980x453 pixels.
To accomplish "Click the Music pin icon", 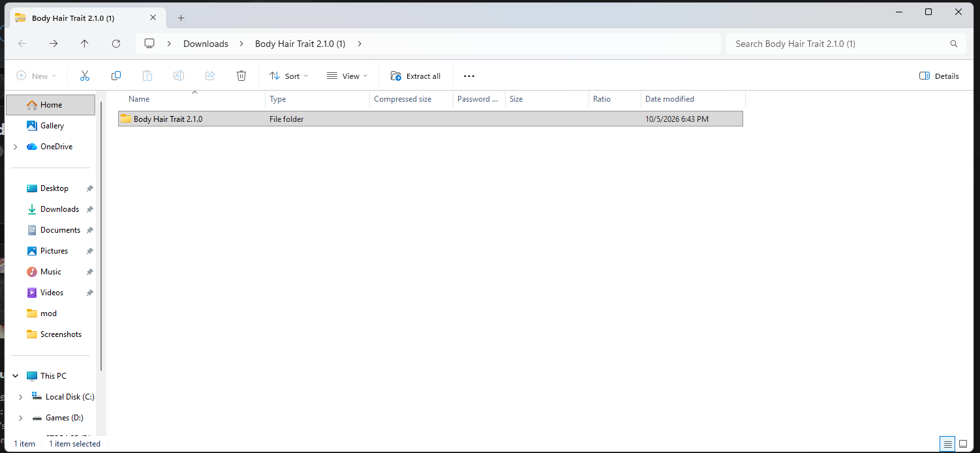I will coord(90,272).
